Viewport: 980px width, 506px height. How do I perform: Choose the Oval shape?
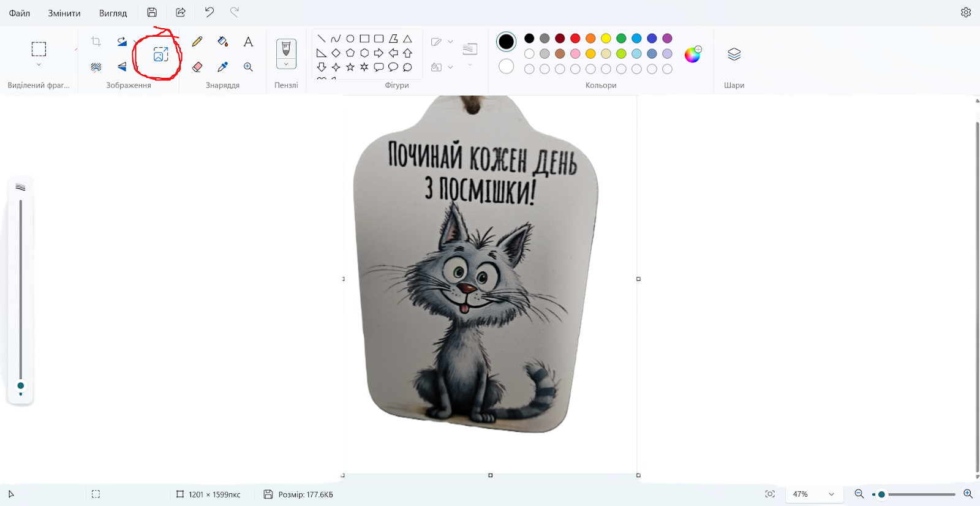[350, 39]
